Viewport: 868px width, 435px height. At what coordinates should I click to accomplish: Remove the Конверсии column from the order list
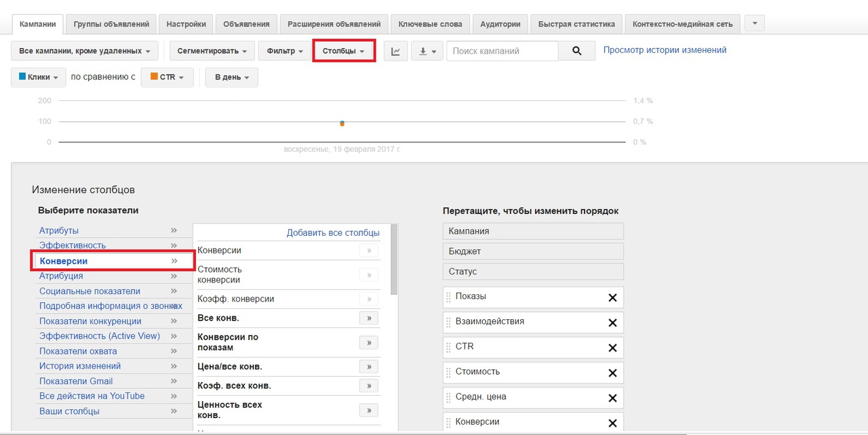[612, 423]
